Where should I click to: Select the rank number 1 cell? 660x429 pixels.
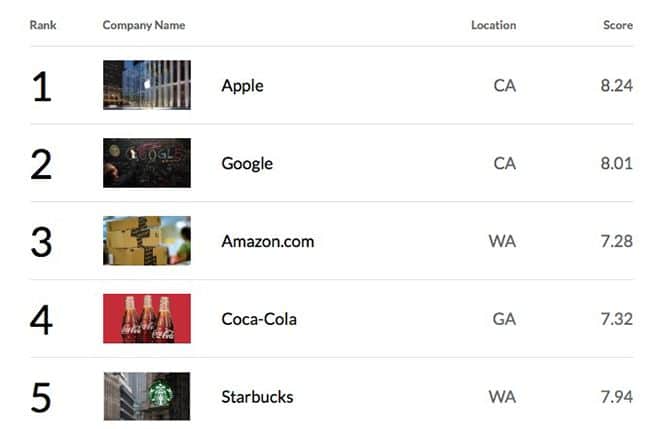41,87
